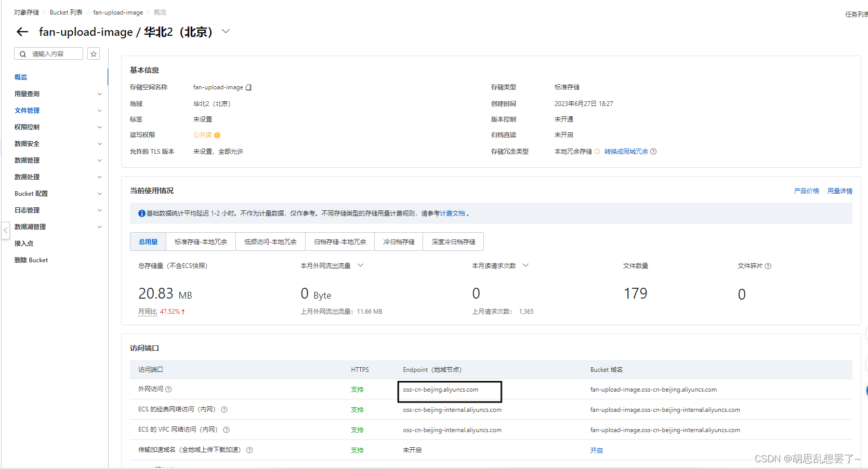The height and width of the screenshot is (469, 868).
Task: Click the 月同比 47.52% text
Action: [162, 312]
